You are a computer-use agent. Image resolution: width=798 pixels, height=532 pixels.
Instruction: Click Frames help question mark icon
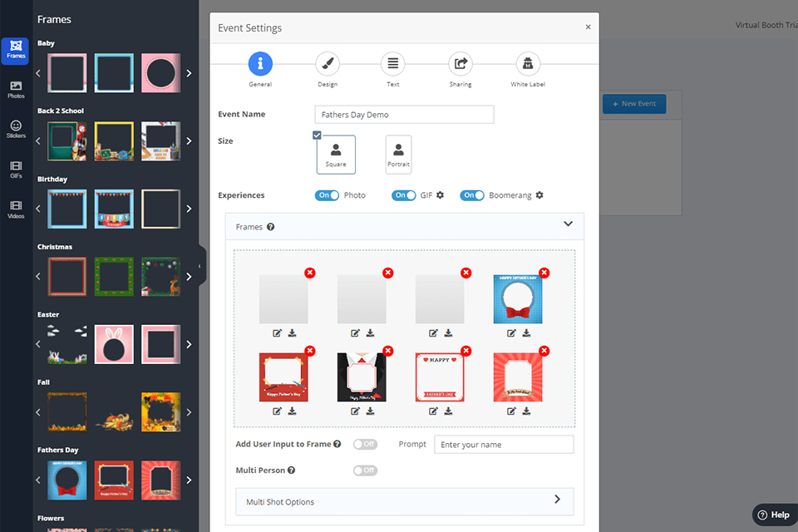271,227
